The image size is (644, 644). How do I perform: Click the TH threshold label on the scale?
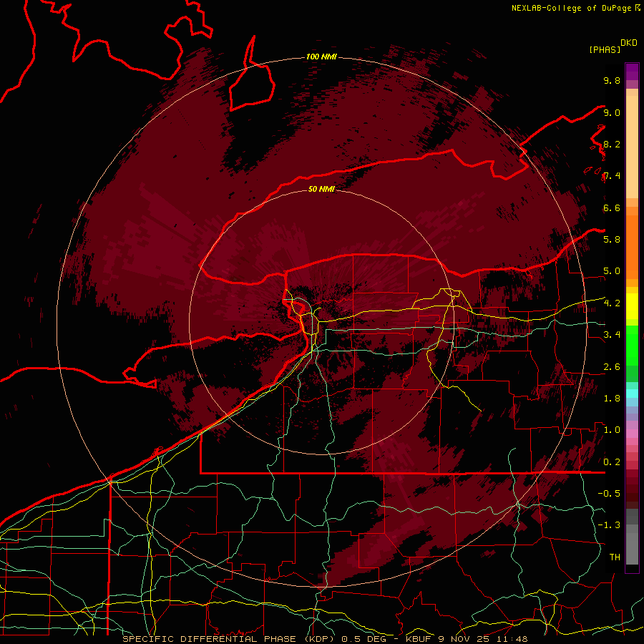coord(615,557)
